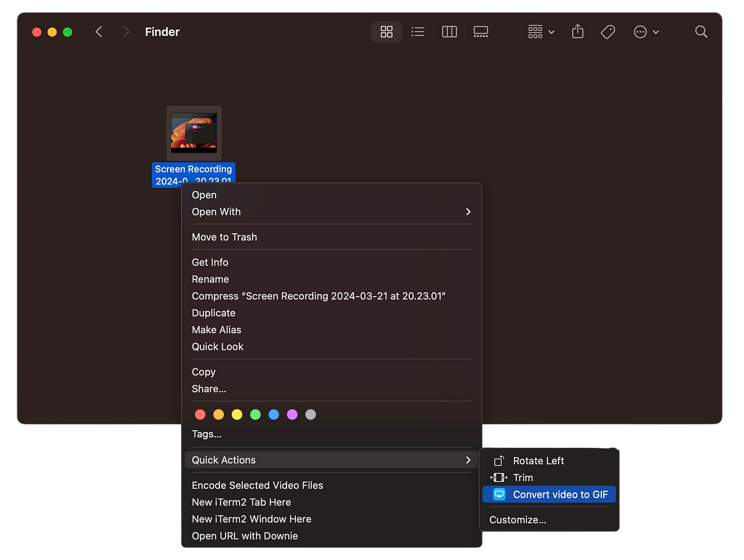Compress the Screen Recording file
Image resolution: width=744 pixels, height=560 pixels.
pyautogui.click(x=332, y=296)
